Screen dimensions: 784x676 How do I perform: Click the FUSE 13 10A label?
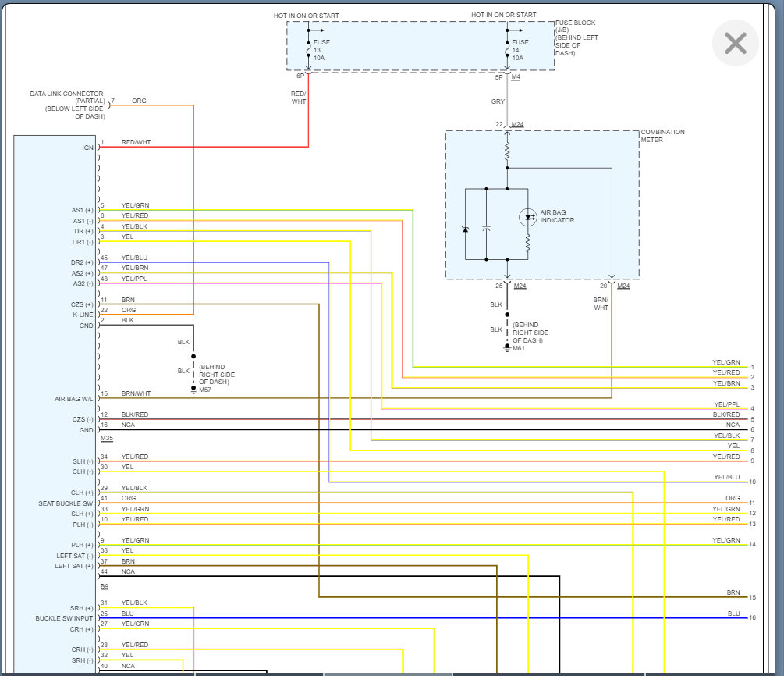coord(321,50)
